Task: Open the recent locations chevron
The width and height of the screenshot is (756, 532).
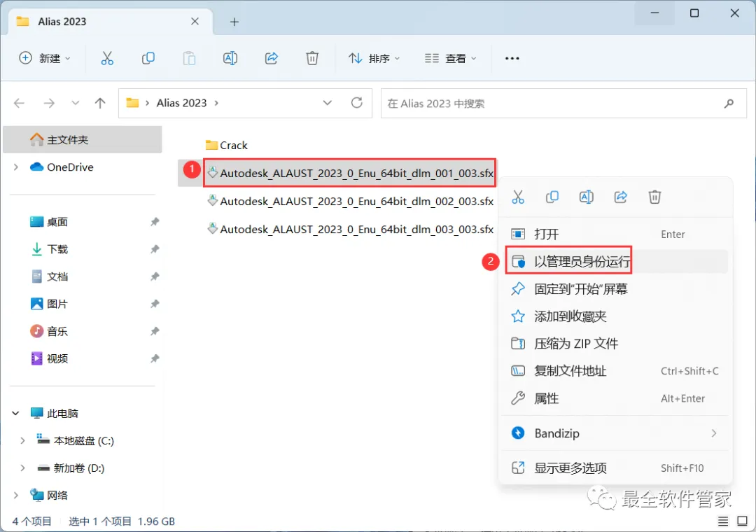Action: pyautogui.click(x=75, y=103)
